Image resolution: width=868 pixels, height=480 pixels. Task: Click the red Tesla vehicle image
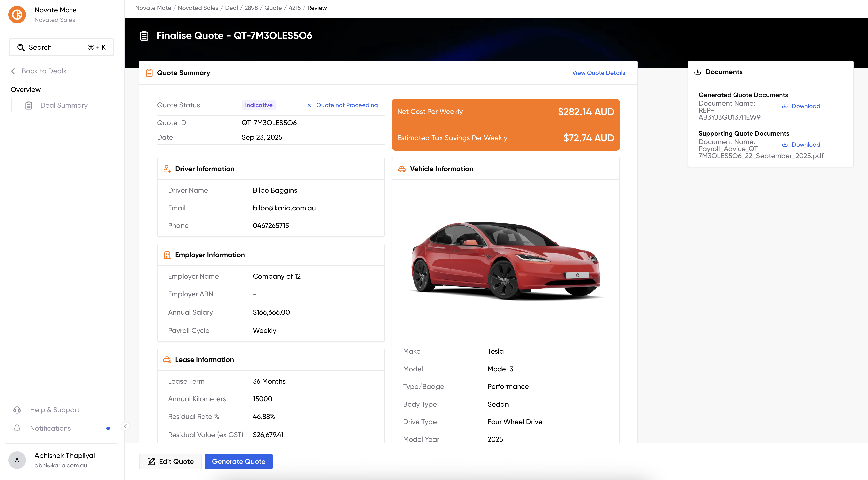(505, 259)
